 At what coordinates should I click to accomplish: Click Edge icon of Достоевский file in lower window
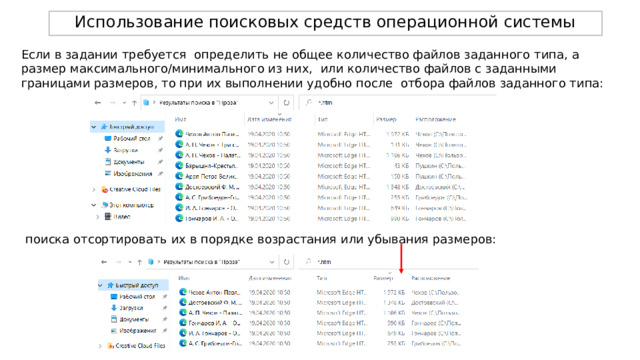tap(183, 302)
